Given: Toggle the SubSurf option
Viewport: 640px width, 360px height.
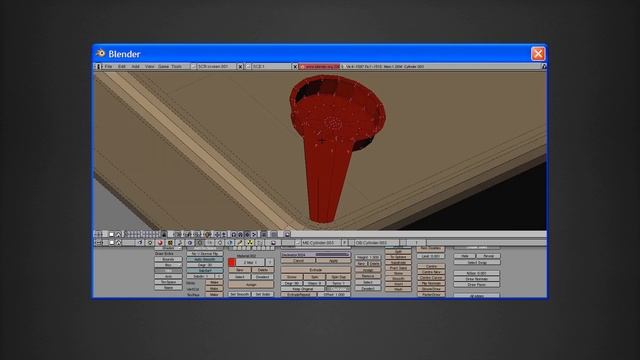Looking at the screenshot, I should 205,271.
